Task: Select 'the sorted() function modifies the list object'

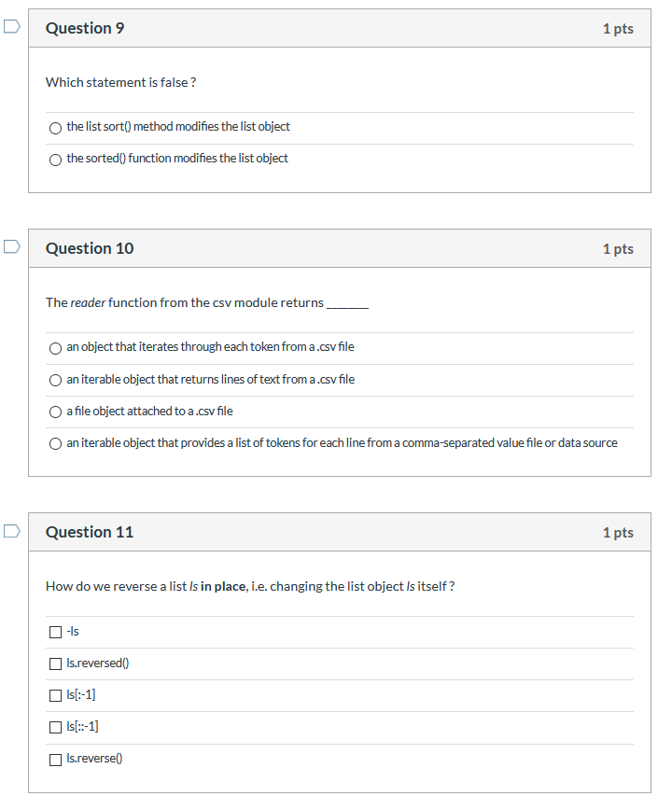Action: coord(55,160)
